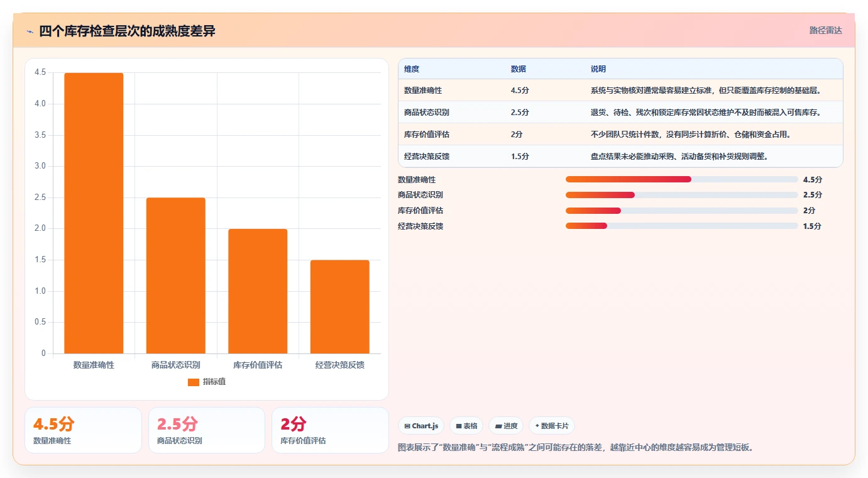Click the 商品状态识别 progress bar
The width and height of the screenshot is (868, 478).
coord(682,195)
